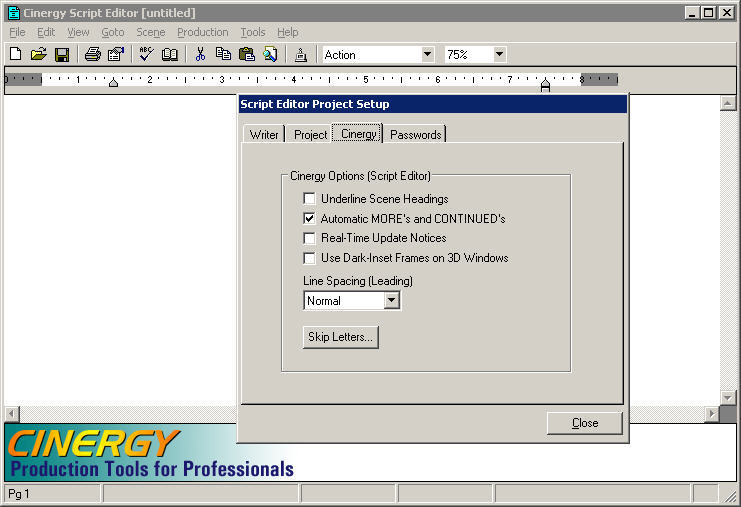Image resolution: width=741 pixels, height=507 pixels.
Task: Open the Action element style dropdown
Action: (427, 54)
